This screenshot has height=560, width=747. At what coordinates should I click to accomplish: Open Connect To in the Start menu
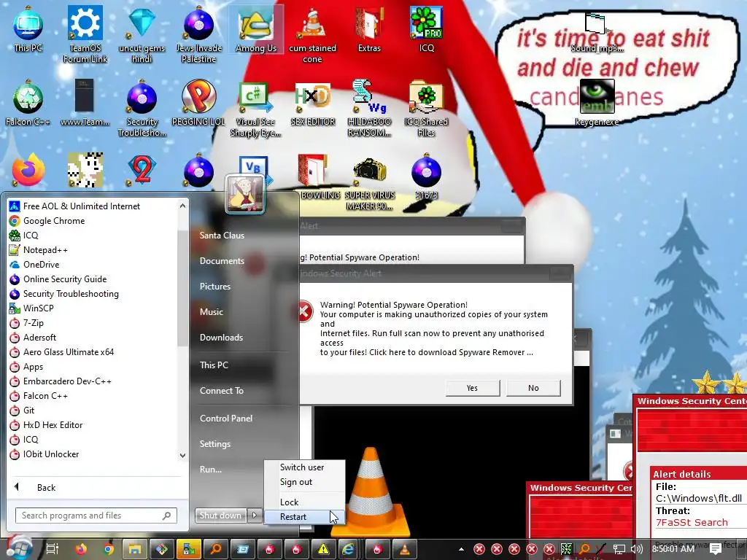point(222,391)
